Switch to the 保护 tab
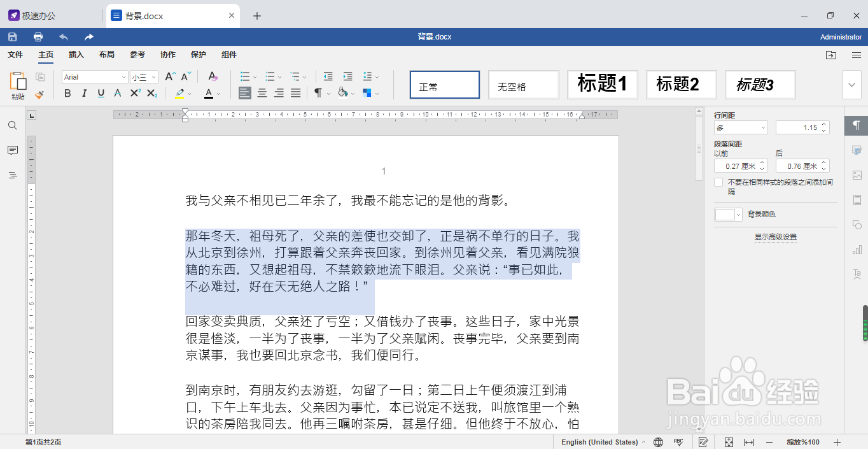Viewport: 868px width, 449px height. 199,55
